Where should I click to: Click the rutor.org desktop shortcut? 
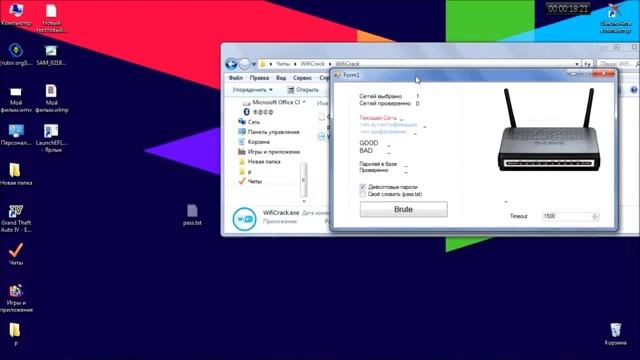(16, 54)
